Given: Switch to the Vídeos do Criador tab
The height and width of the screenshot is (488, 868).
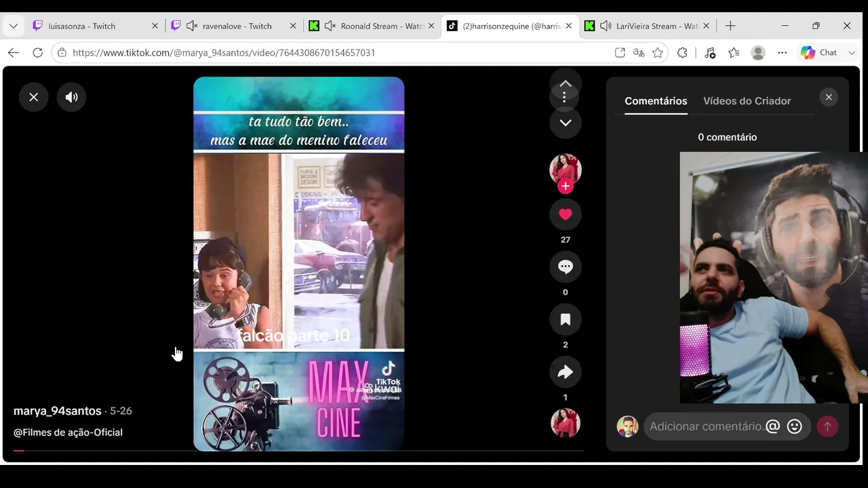Looking at the screenshot, I should tap(747, 101).
